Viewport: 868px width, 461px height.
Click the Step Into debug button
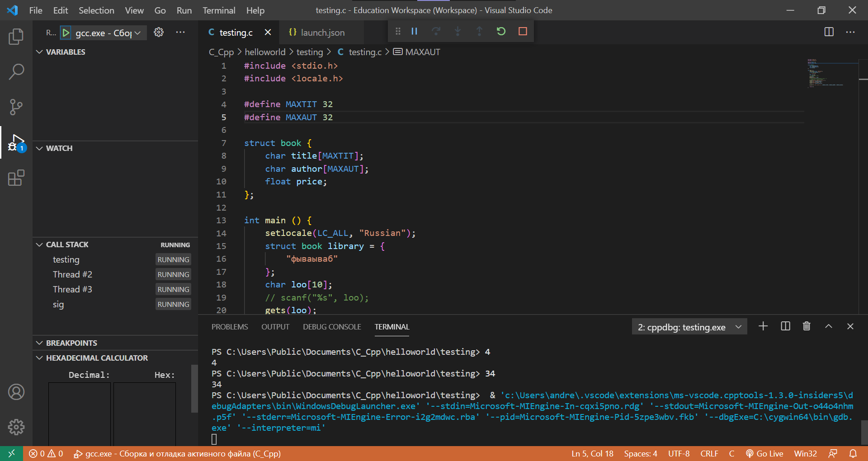[458, 31]
